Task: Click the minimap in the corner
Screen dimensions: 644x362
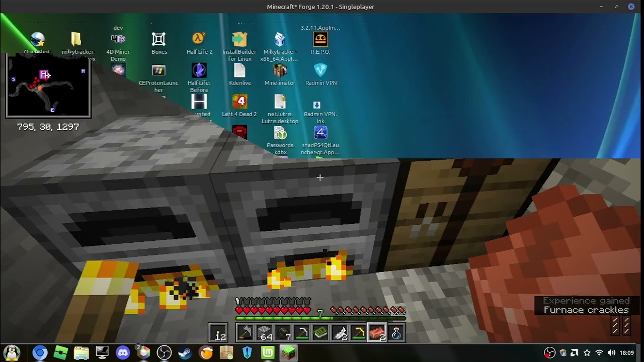Action: click(48, 85)
